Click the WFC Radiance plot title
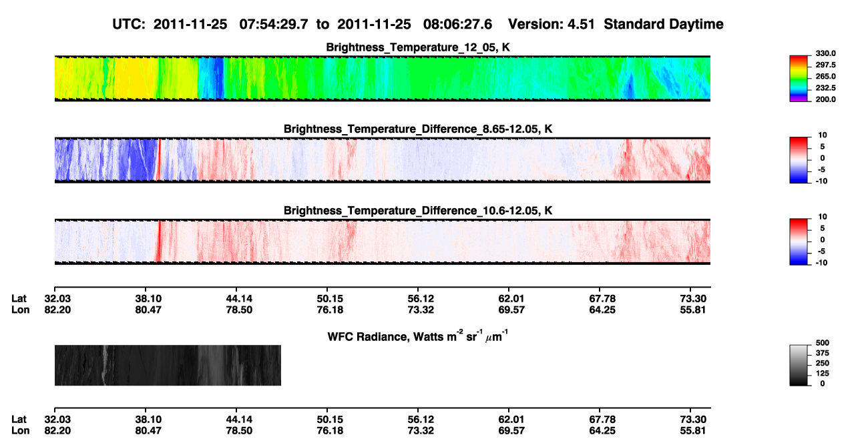 419,336
